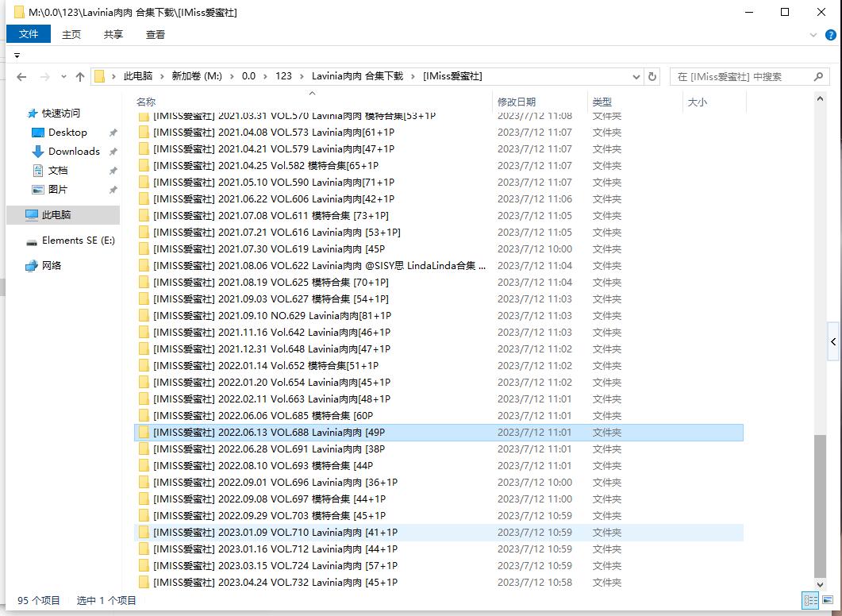Viewport: 842px width, 616px height.
Task: Refresh the current folder view
Action: coord(652,77)
